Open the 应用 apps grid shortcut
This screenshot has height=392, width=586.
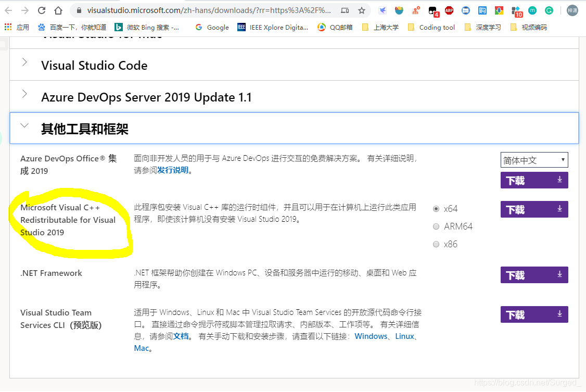point(17,27)
